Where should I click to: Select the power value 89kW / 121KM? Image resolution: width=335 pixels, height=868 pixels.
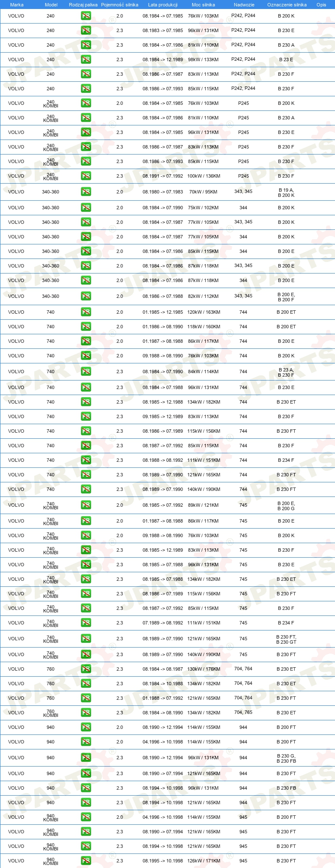[203, 505]
